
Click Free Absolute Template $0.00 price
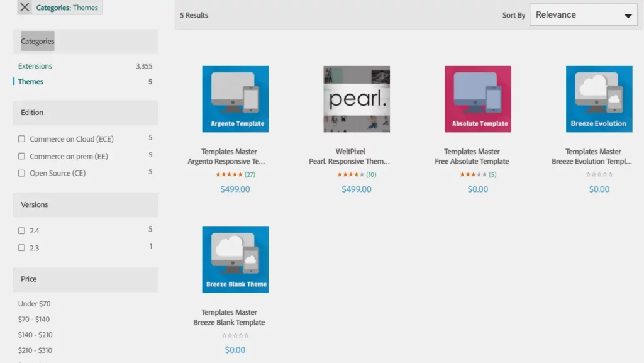(478, 189)
